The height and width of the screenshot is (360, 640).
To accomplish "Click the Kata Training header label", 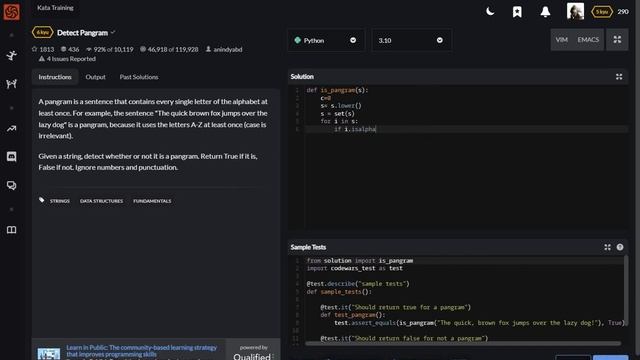I will (x=55, y=7).
